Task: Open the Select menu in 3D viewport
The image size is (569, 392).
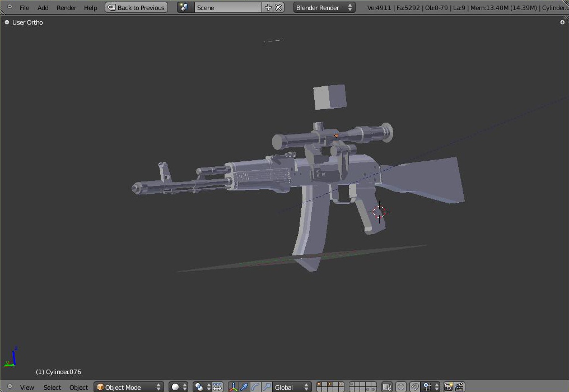Action: (52, 388)
